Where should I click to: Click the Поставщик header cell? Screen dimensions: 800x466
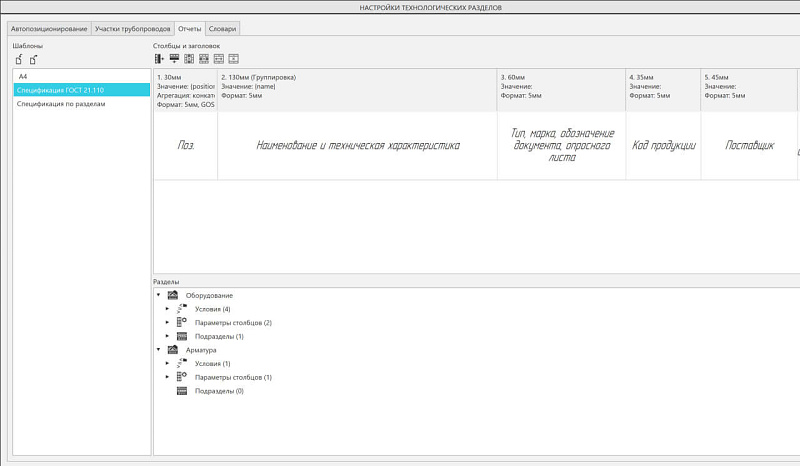pos(750,146)
